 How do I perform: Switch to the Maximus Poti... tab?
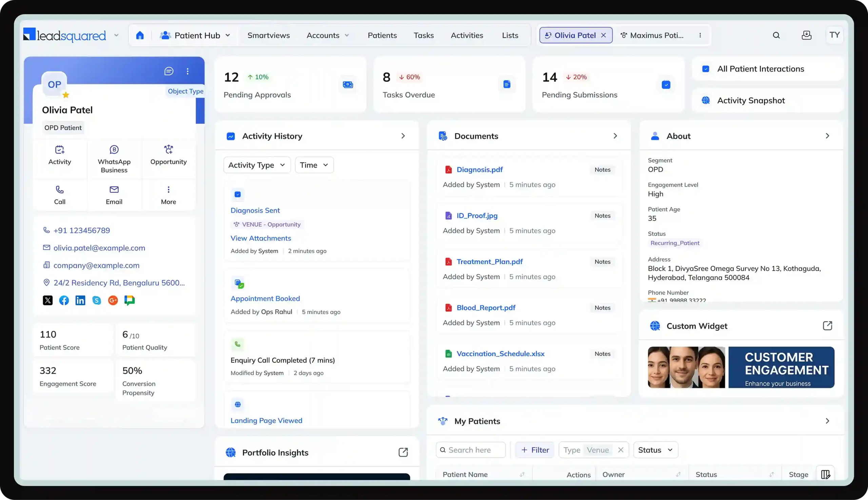pos(652,35)
